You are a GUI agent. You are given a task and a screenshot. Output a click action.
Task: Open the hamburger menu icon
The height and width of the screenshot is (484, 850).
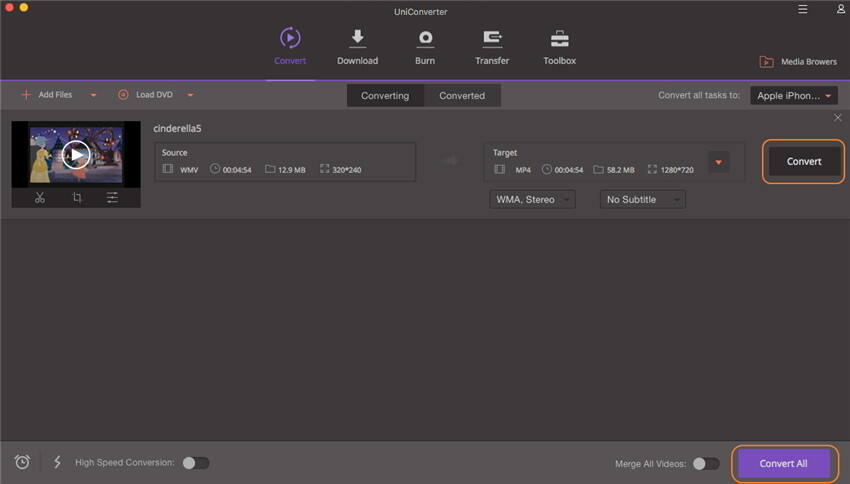803,9
